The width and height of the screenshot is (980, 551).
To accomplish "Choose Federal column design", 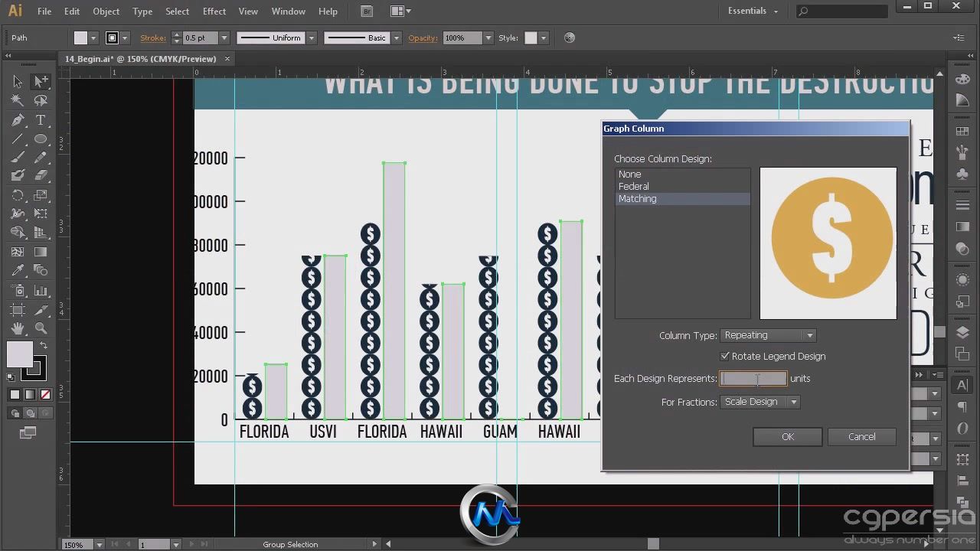I will pos(683,186).
